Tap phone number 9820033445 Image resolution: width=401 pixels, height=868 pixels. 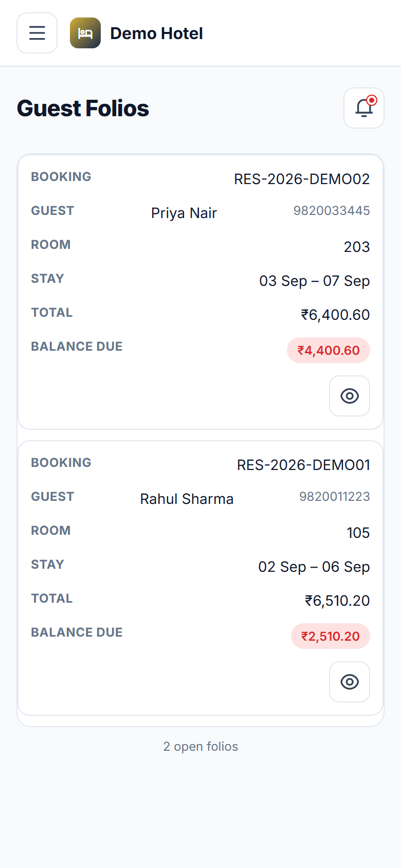click(332, 210)
